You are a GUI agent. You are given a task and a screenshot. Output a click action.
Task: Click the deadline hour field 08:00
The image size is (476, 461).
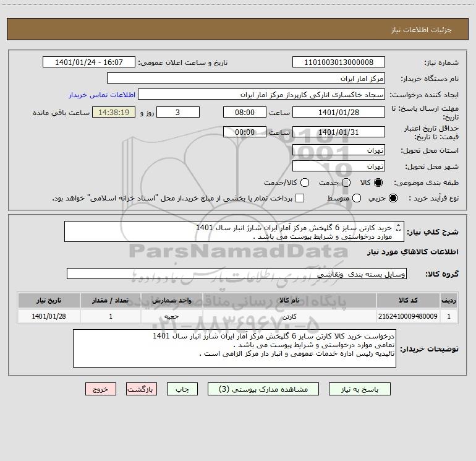[245, 112]
